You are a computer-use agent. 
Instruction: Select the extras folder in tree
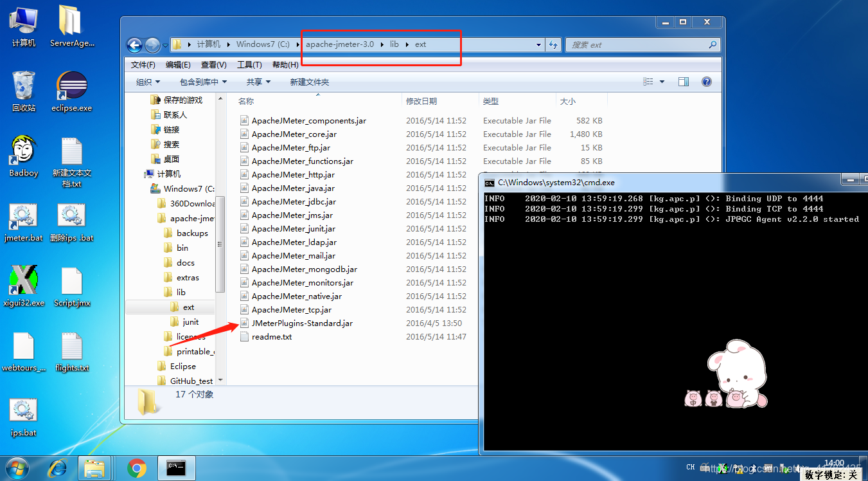pos(188,277)
